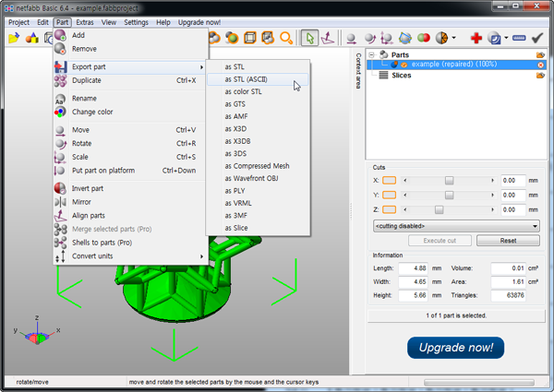
Task: Select the green arrow selection mode tool
Action: (x=310, y=38)
